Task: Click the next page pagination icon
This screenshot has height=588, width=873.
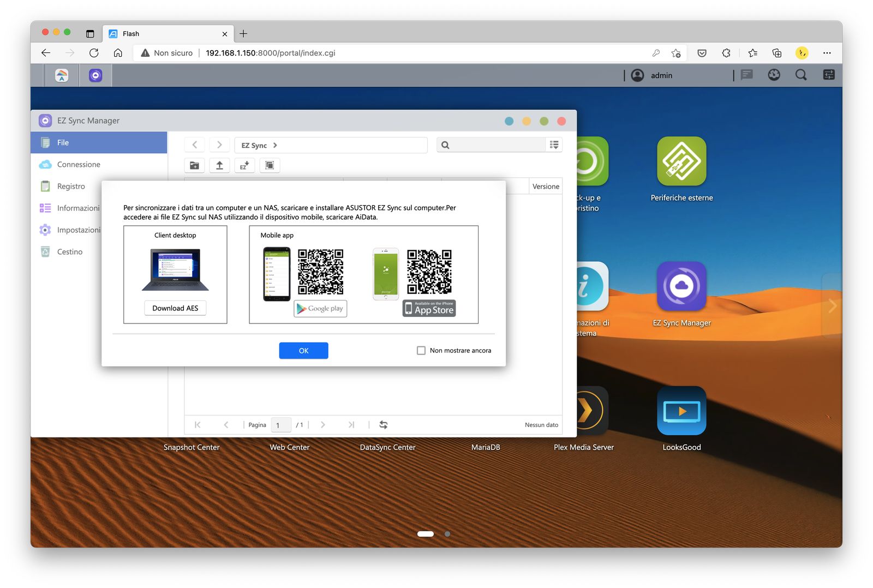Action: point(323,425)
